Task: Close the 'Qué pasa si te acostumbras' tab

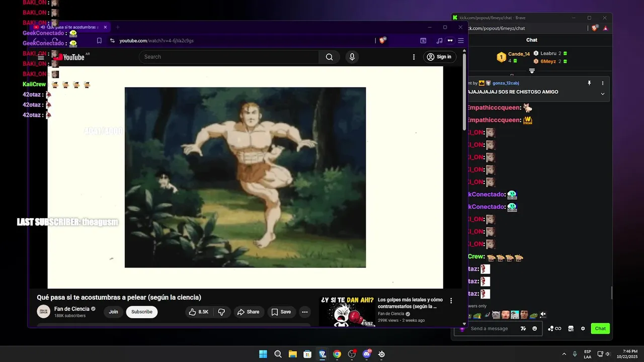Action: [105, 27]
